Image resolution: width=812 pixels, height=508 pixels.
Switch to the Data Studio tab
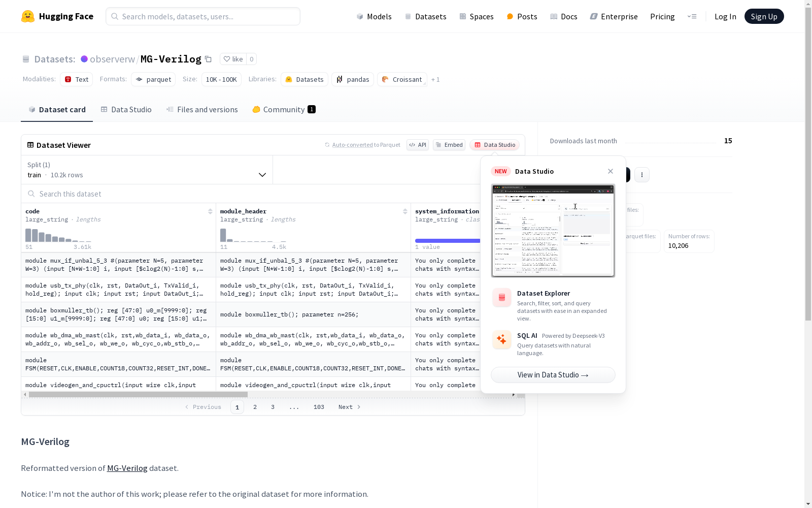[126, 109]
